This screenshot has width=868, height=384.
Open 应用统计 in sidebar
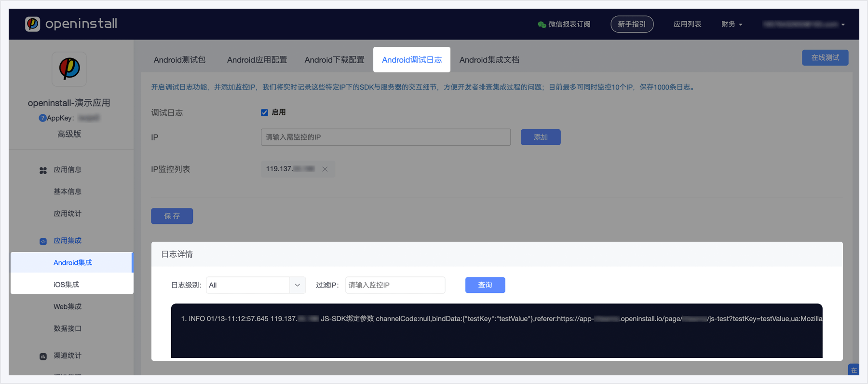coord(68,214)
